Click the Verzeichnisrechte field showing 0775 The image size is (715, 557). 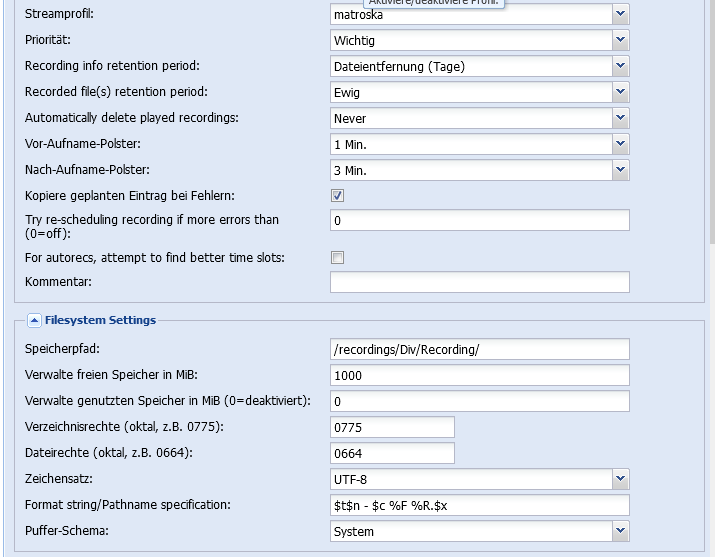pos(392,427)
